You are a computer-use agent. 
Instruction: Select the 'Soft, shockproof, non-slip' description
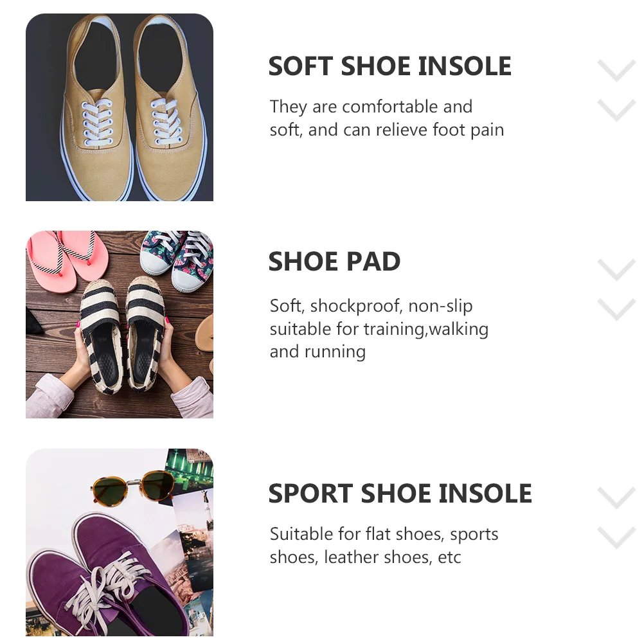coord(371,306)
